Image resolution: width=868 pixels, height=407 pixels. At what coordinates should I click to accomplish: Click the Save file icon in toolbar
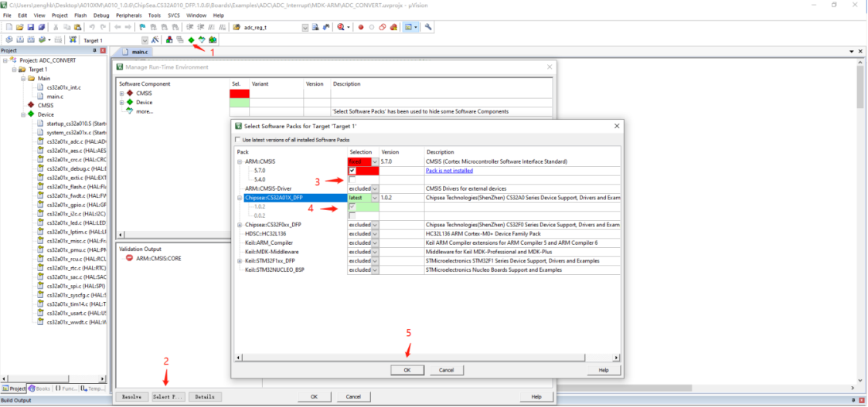(30, 27)
